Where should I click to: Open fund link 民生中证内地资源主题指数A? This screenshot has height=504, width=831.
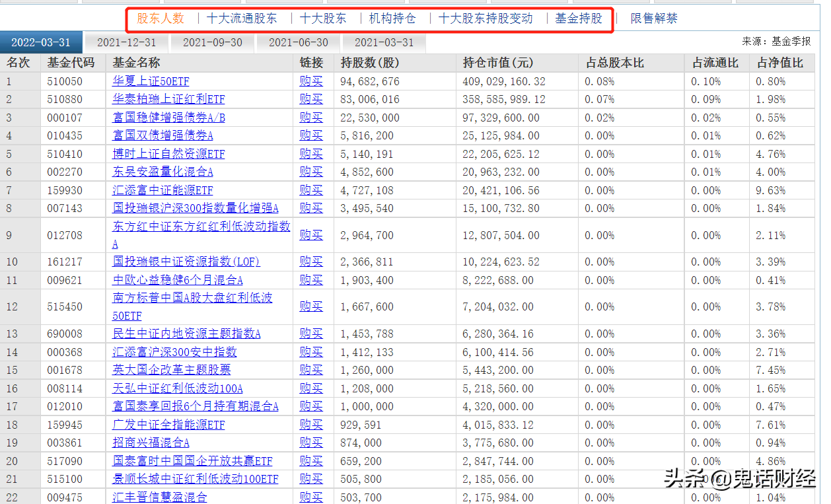point(186,334)
